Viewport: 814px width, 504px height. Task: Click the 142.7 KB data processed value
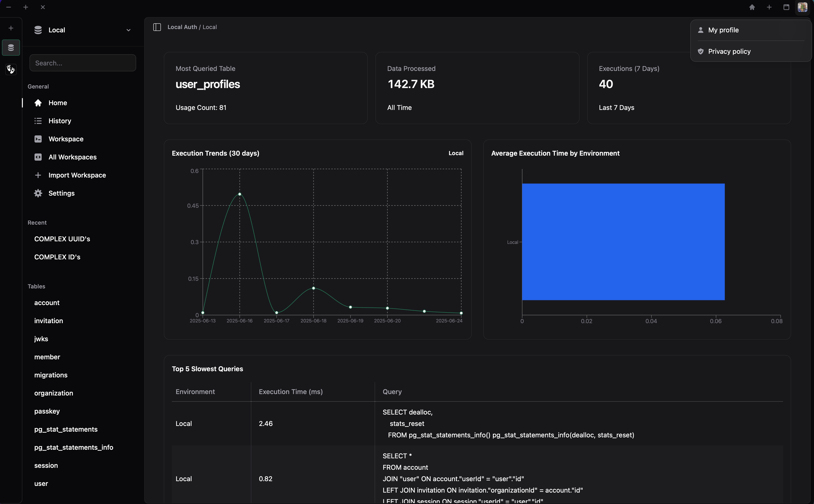tap(411, 84)
